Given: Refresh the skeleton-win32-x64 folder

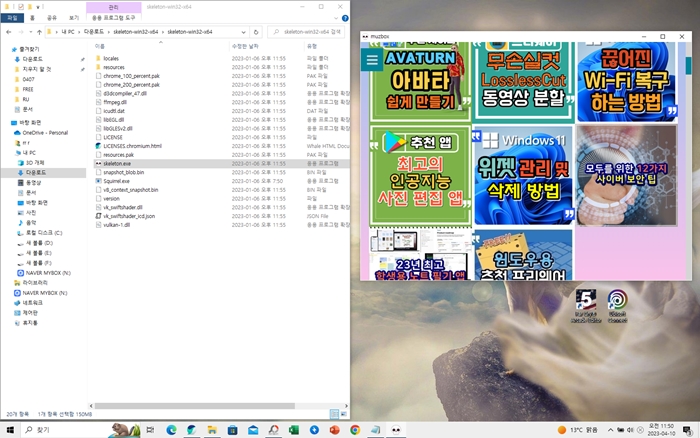Looking at the screenshot, I should pyautogui.click(x=256, y=32).
